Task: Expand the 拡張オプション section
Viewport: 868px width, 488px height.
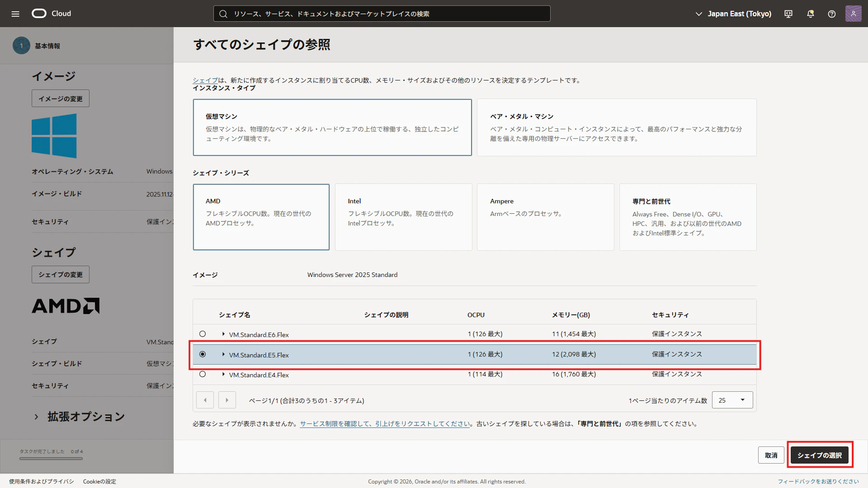Action: [x=79, y=417]
